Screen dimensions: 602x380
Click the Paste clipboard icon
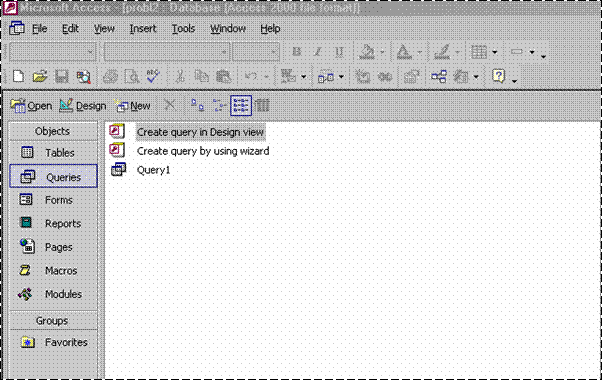click(x=223, y=76)
